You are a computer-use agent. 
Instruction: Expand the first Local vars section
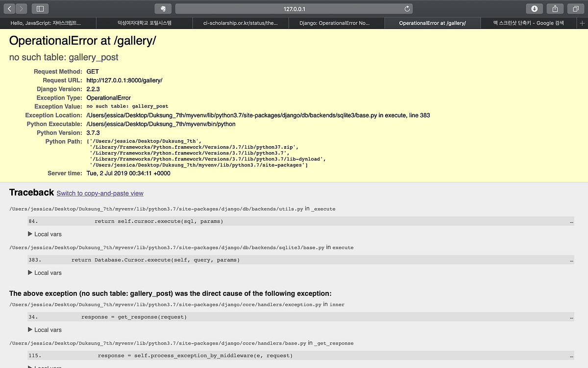45,234
